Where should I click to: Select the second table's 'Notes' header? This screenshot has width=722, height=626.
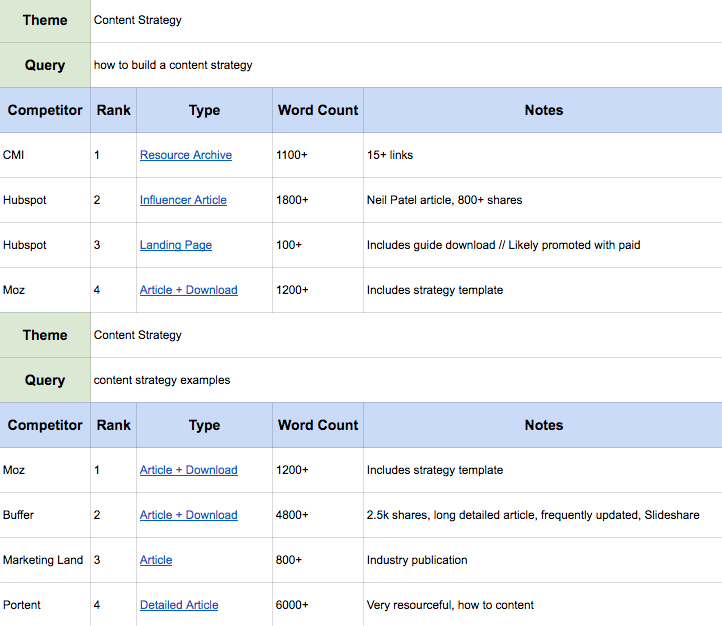click(543, 425)
